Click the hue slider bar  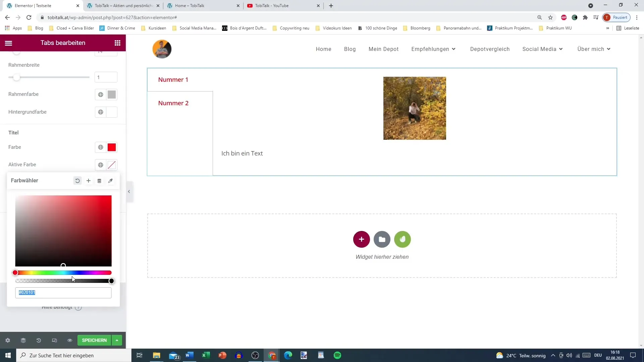(x=63, y=273)
